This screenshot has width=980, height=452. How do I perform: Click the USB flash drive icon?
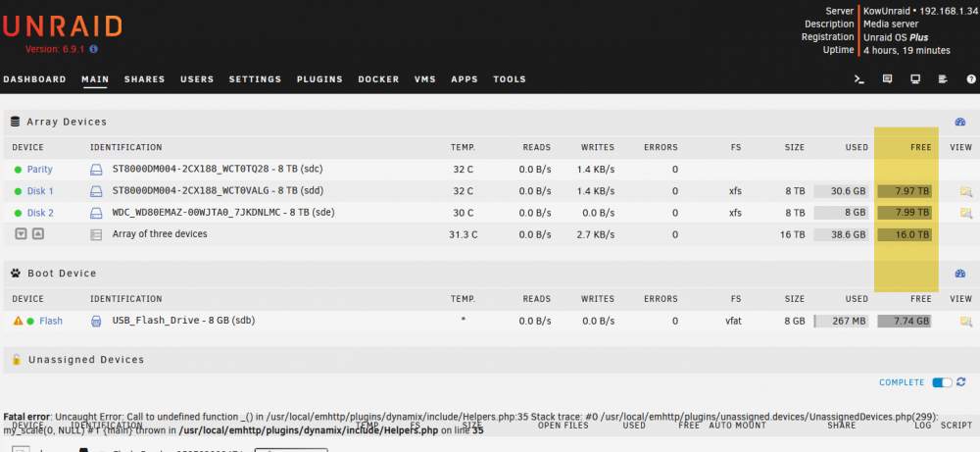96,322
